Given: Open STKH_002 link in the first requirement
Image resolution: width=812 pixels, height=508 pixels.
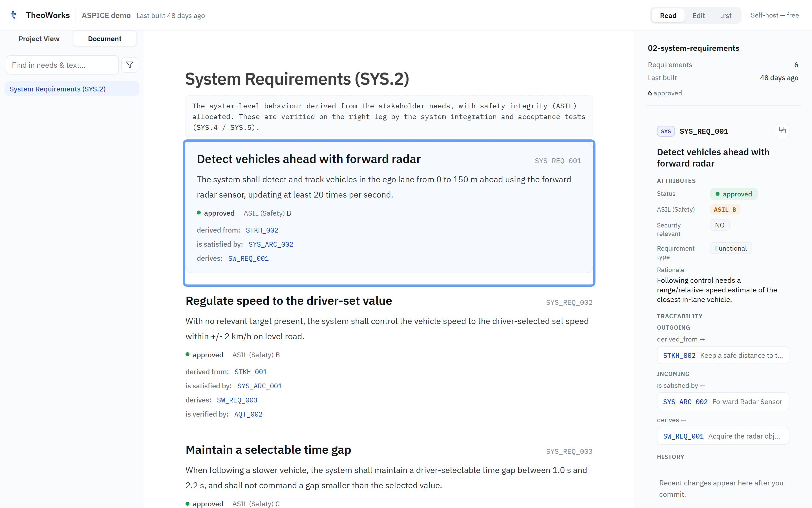Looking at the screenshot, I should (x=262, y=230).
